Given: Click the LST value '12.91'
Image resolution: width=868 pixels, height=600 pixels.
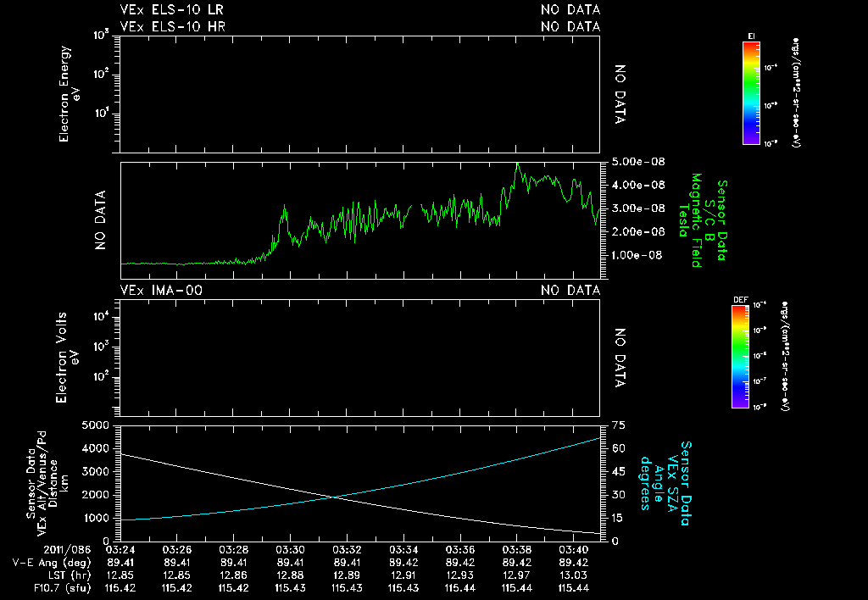Looking at the screenshot, I should click(x=403, y=575).
